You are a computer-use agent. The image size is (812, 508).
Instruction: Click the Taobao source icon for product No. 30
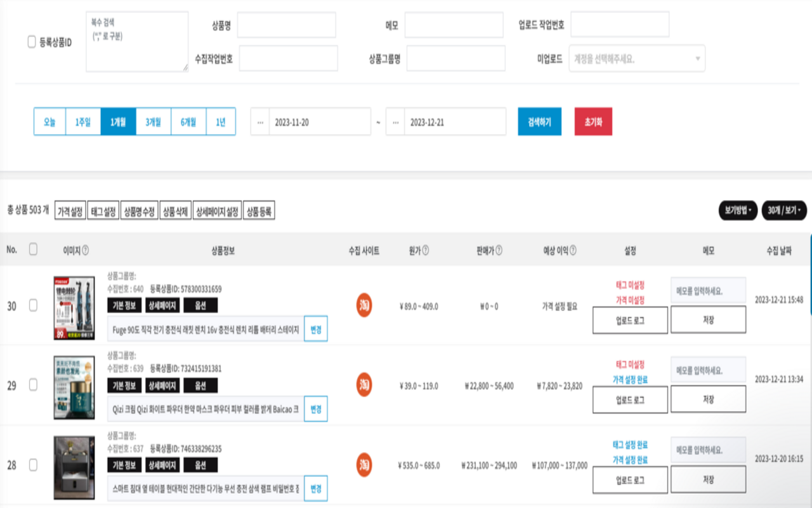click(363, 304)
